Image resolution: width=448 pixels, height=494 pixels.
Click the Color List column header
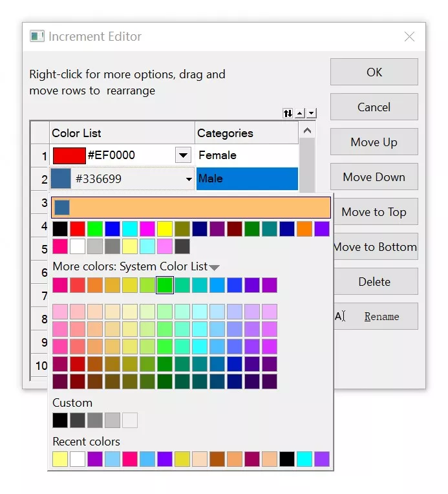tap(122, 133)
